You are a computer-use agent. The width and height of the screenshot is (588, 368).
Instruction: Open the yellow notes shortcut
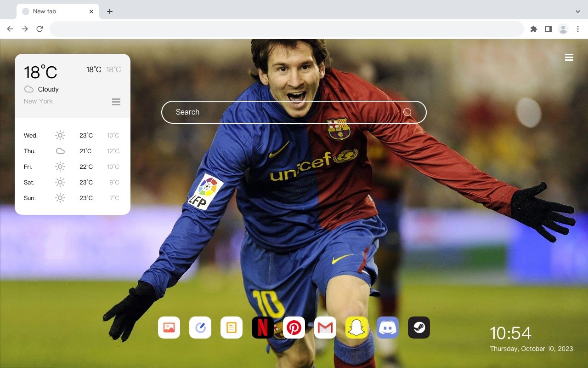[x=232, y=328]
